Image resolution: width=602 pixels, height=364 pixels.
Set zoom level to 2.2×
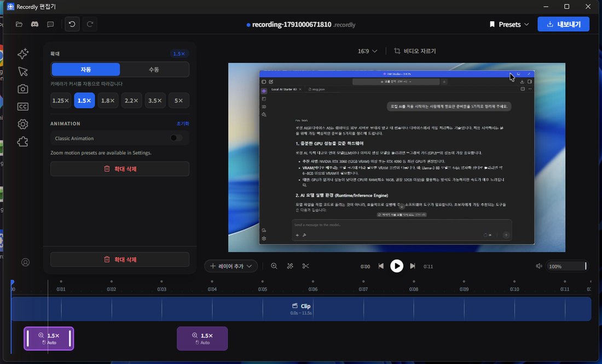(x=132, y=101)
